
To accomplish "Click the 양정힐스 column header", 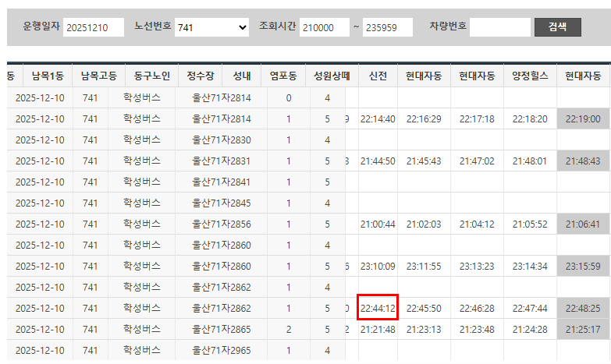I will point(531,76).
